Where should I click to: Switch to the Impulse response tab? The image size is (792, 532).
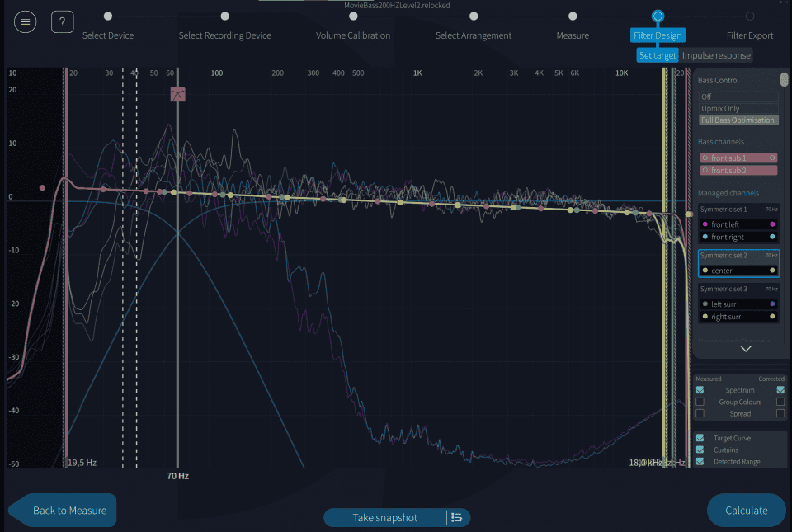click(x=716, y=55)
